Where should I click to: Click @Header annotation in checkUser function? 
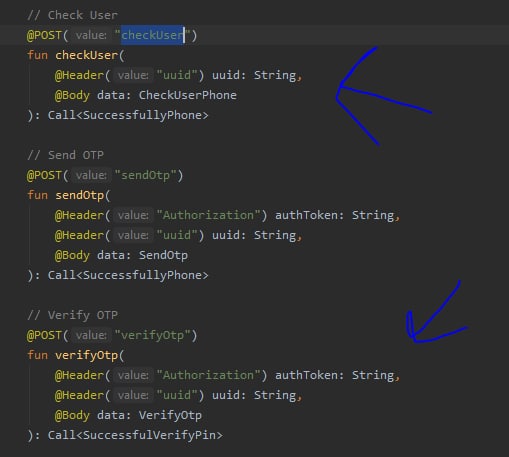[x=79, y=75]
